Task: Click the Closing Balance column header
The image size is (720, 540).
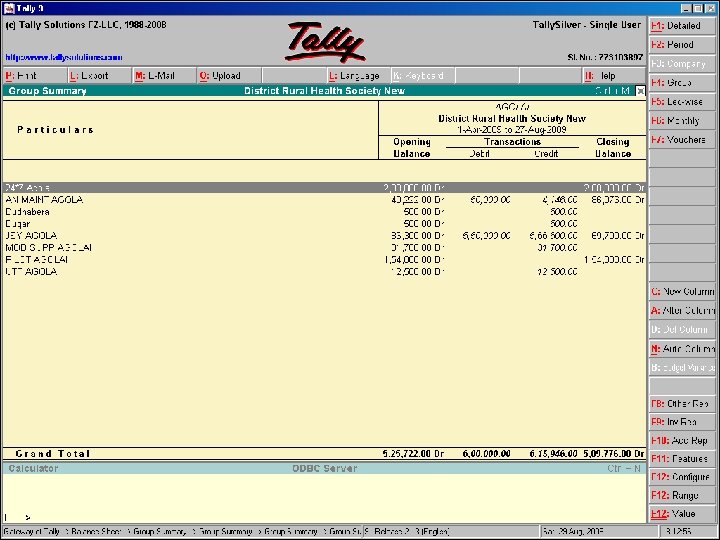Action: point(613,148)
